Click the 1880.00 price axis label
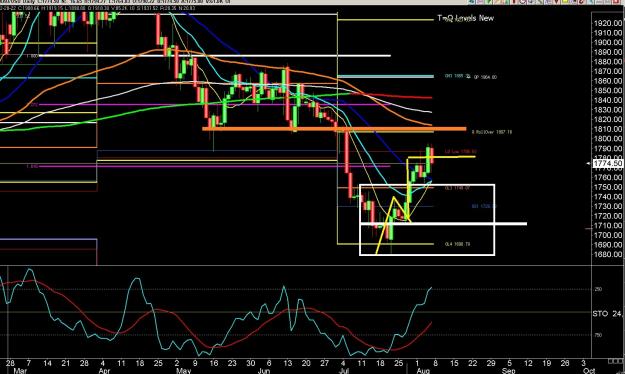625x374 pixels. pyautogui.click(x=608, y=61)
